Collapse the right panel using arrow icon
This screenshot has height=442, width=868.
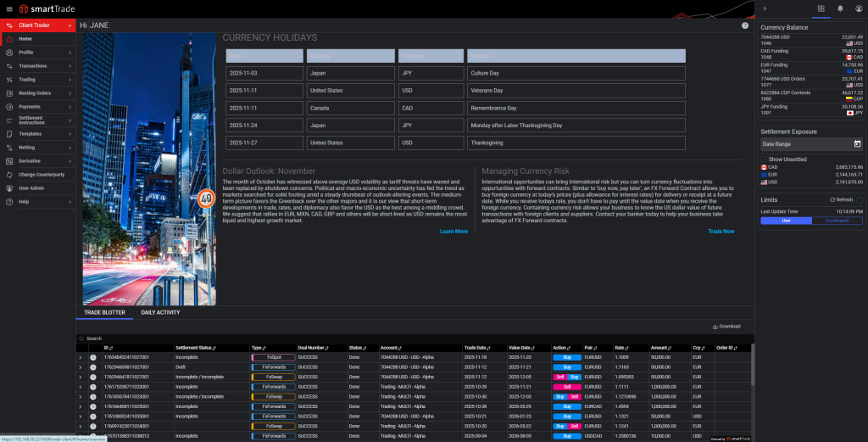[765, 8]
